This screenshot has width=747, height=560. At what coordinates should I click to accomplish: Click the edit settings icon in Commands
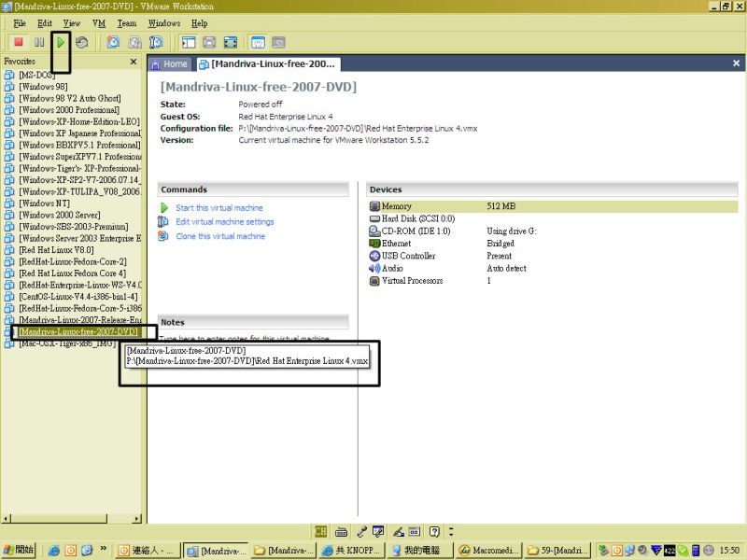[162, 221]
